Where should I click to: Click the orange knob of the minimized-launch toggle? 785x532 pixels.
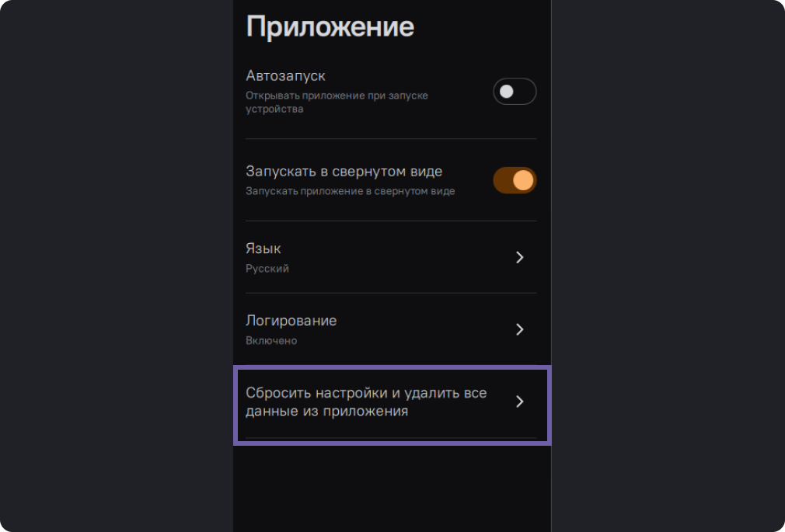(524, 180)
